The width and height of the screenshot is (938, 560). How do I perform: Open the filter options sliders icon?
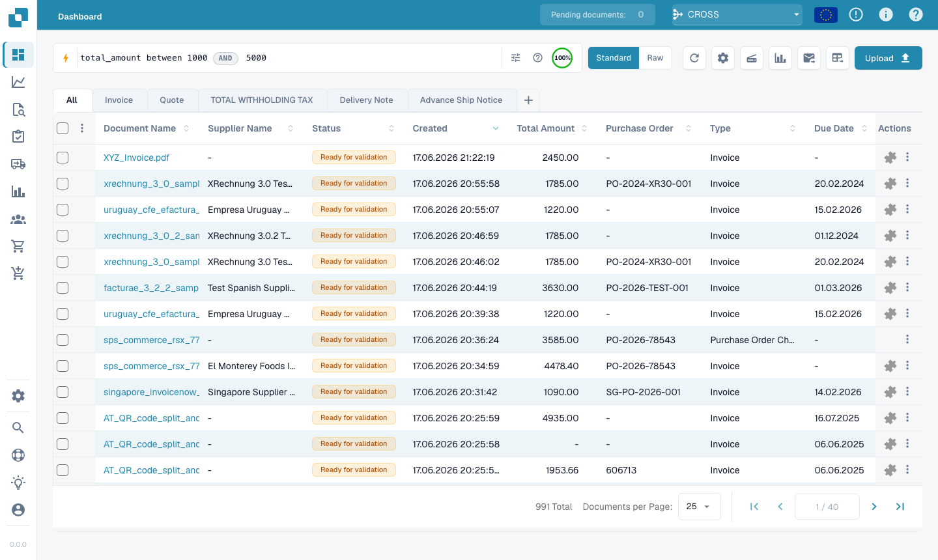pyautogui.click(x=516, y=58)
